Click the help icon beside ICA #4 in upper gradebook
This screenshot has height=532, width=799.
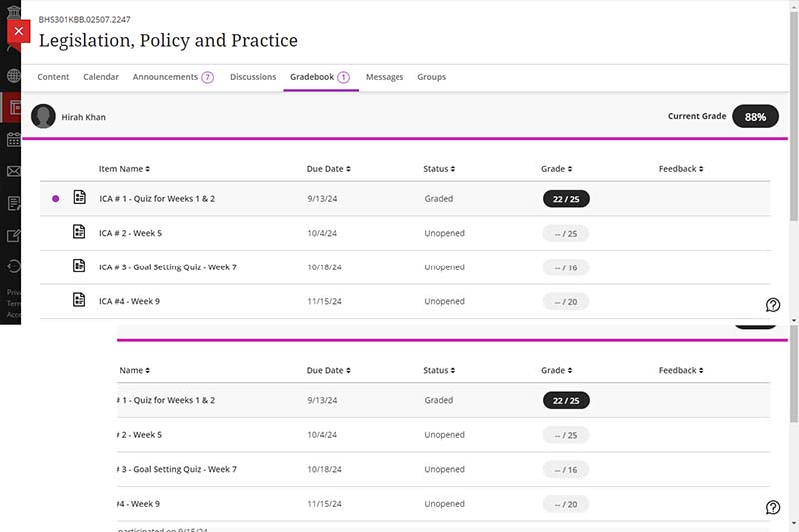pos(772,305)
